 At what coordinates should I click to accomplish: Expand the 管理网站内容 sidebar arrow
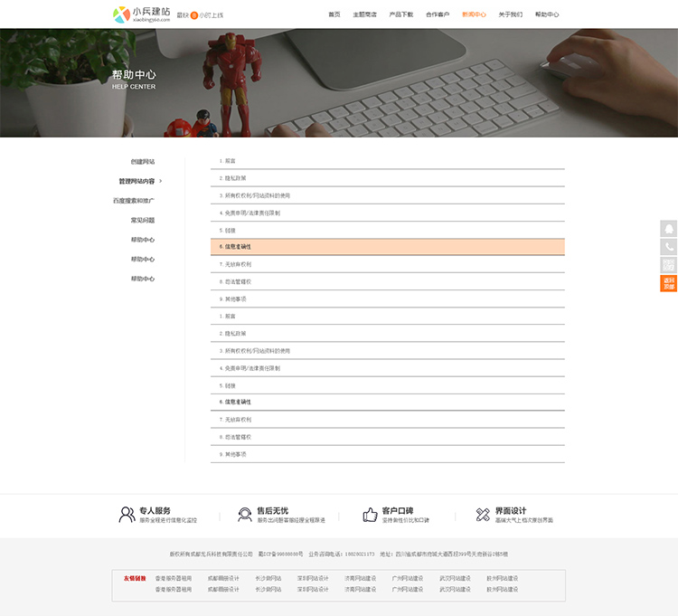click(x=161, y=181)
